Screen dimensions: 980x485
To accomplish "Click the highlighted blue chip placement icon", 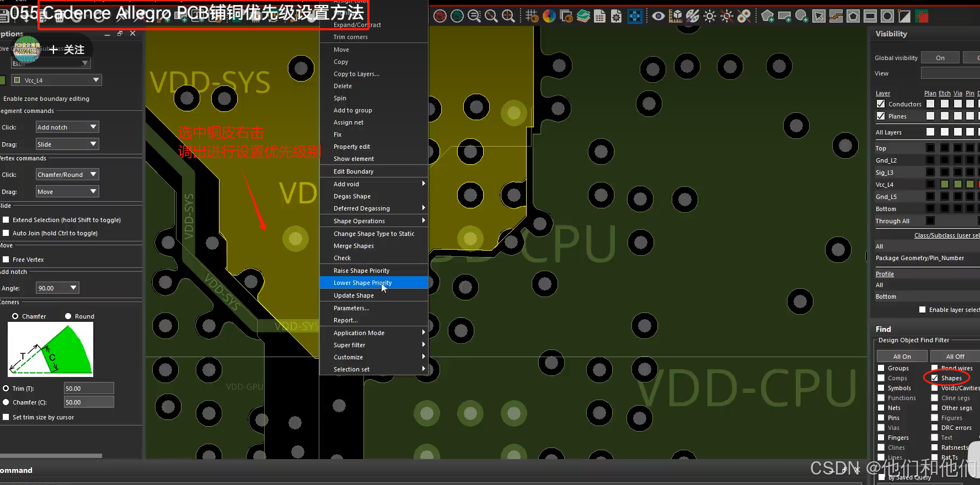I will coord(635,16).
